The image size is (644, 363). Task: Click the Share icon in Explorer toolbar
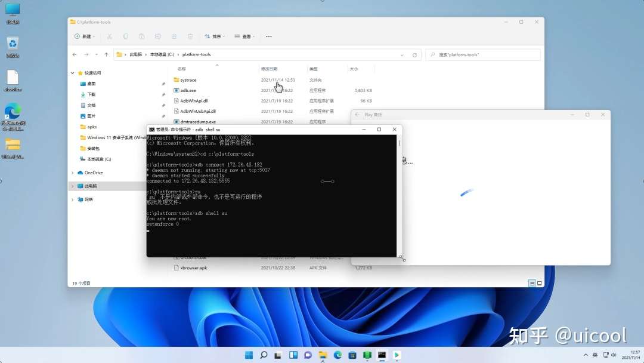click(174, 36)
